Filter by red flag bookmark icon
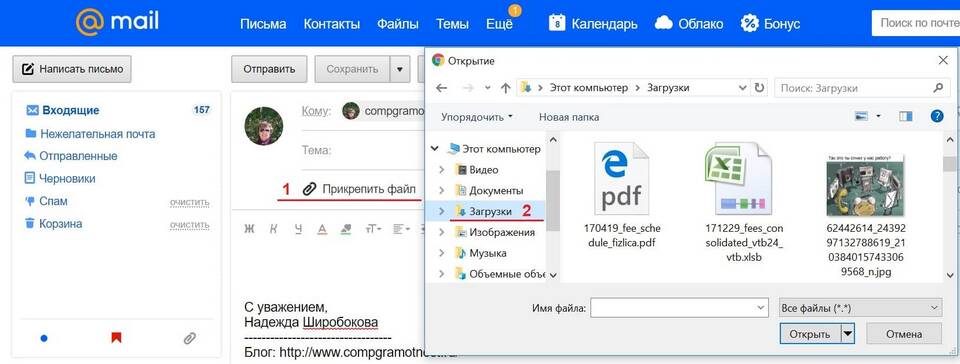 coord(116,338)
